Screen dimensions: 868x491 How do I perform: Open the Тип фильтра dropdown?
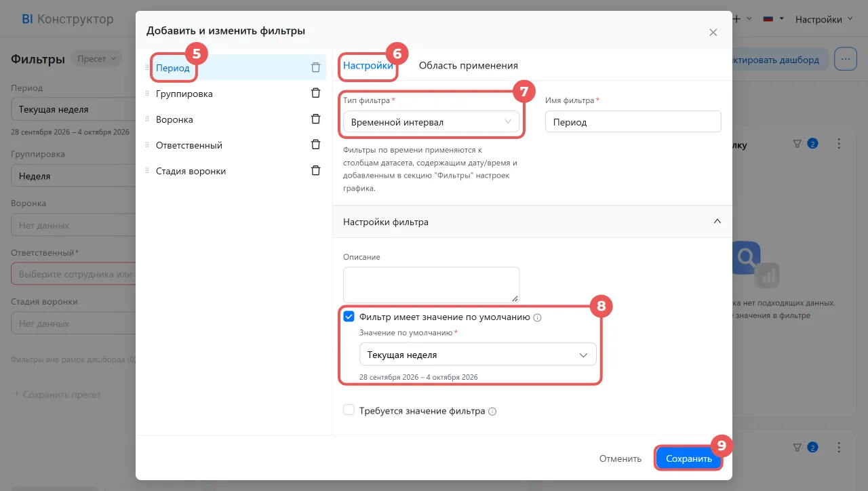point(431,122)
